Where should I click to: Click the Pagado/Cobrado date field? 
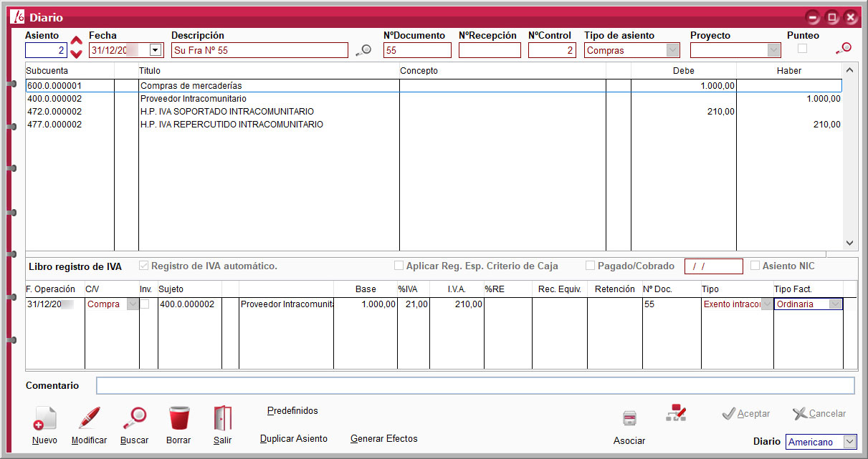pyautogui.click(x=713, y=266)
